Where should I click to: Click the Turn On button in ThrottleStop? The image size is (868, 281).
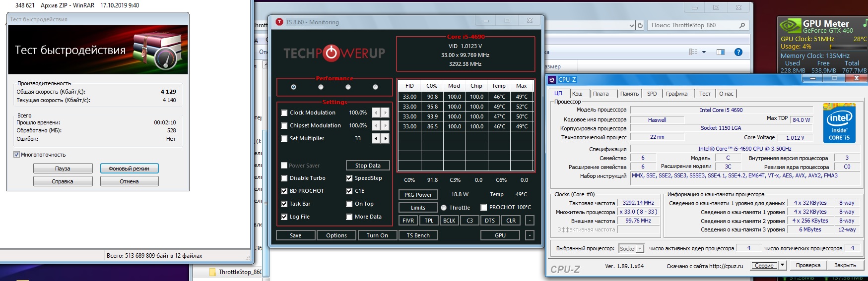(x=377, y=235)
